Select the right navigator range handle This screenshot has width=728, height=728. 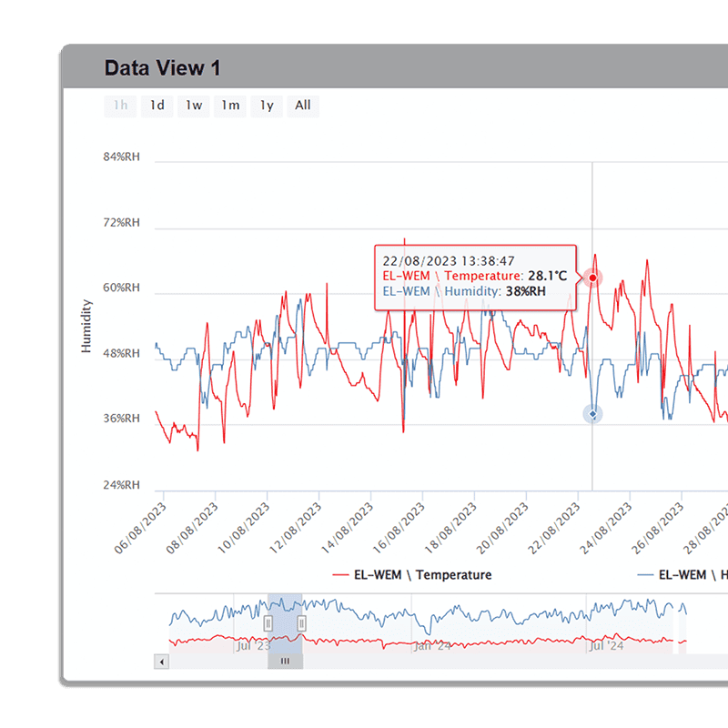pos(302,623)
